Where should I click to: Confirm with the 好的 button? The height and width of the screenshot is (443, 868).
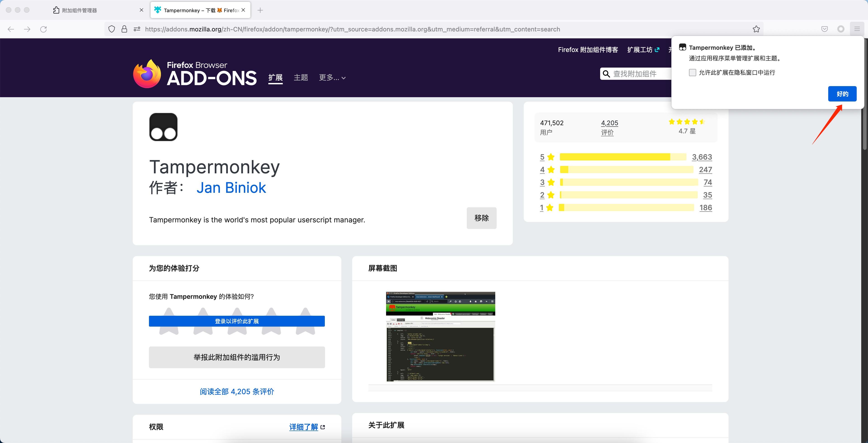pyautogui.click(x=842, y=94)
